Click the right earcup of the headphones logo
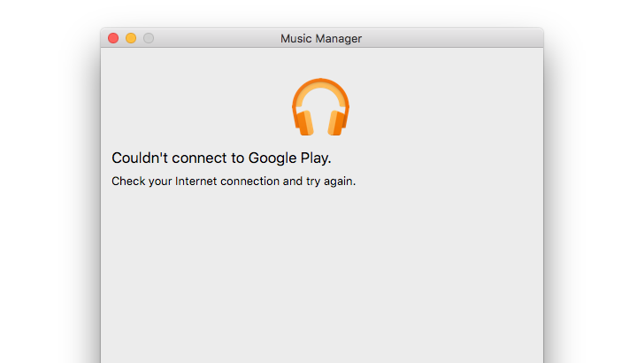The height and width of the screenshot is (363, 644). pos(337,122)
